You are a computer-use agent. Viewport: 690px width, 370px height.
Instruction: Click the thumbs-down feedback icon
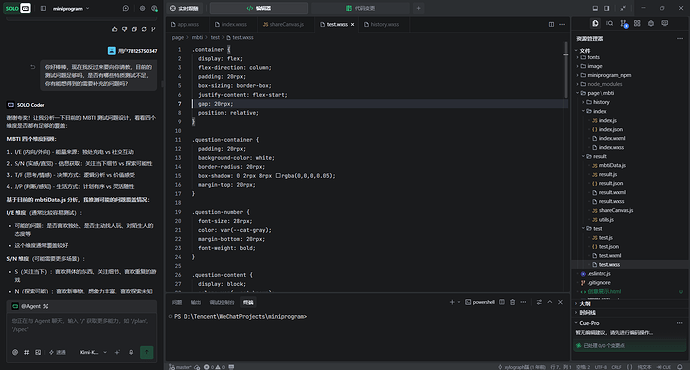(x=125, y=29)
